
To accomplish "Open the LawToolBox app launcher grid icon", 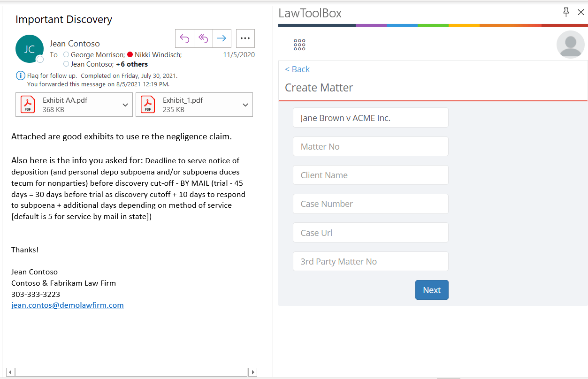I will pos(299,45).
